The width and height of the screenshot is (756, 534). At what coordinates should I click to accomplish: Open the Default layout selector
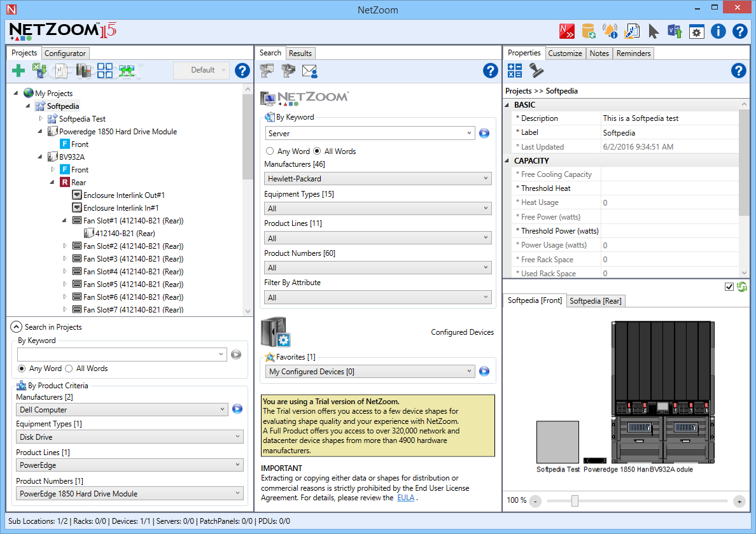pyautogui.click(x=202, y=71)
